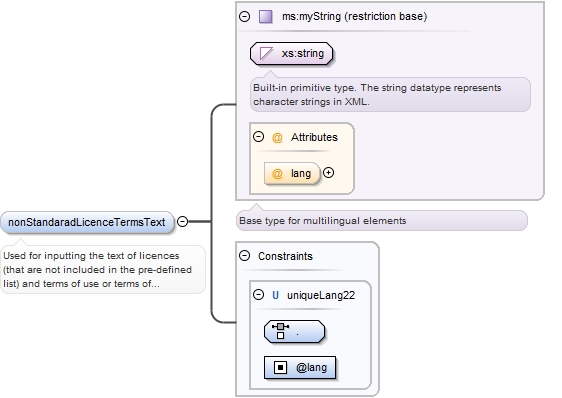This screenshot has width=562, height=398.
Task: Collapse the uniqueLang22 constraint
Action: point(258,295)
